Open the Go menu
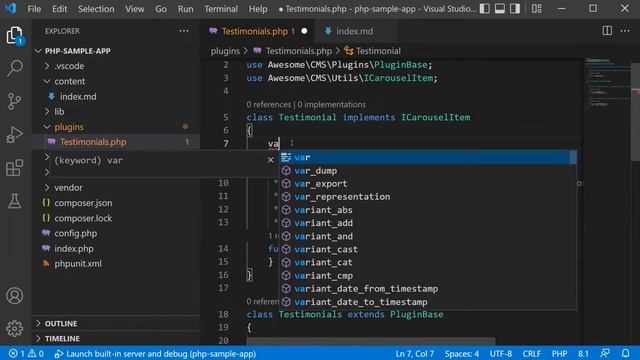 click(x=161, y=9)
